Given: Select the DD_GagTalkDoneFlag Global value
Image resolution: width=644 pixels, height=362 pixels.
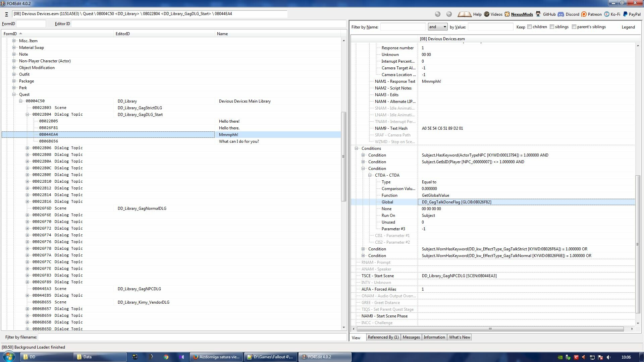Looking at the screenshot, I should pos(526,202).
